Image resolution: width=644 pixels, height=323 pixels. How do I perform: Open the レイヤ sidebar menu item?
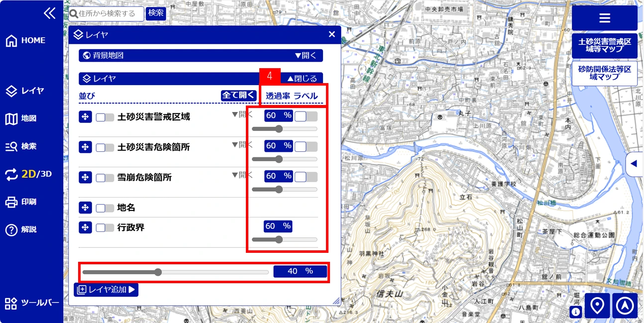pos(25,91)
